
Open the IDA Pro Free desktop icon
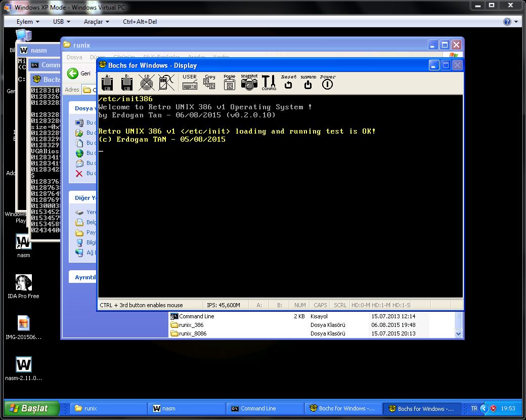(23, 286)
